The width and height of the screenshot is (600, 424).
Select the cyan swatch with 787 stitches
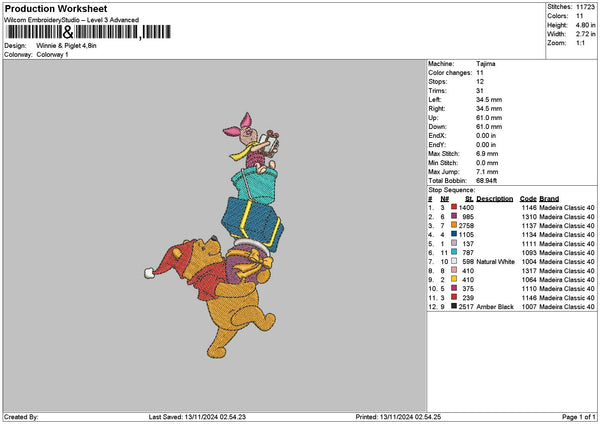[x=454, y=252]
